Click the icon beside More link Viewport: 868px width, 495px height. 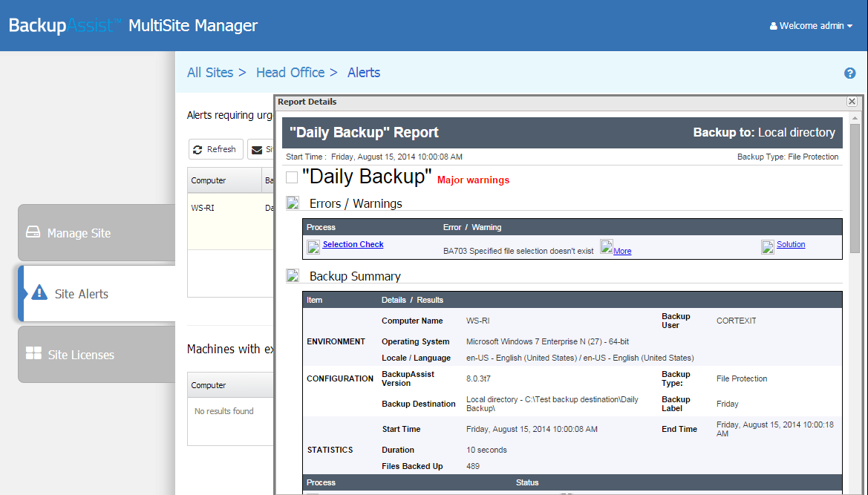pyautogui.click(x=607, y=246)
